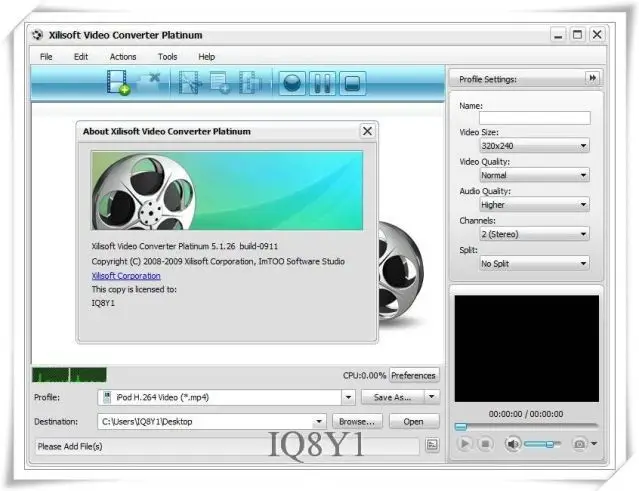Click the 'Please Add File(s)' status text
The width and height of the screenshot is (639, 491).
[x=70, y=447]
